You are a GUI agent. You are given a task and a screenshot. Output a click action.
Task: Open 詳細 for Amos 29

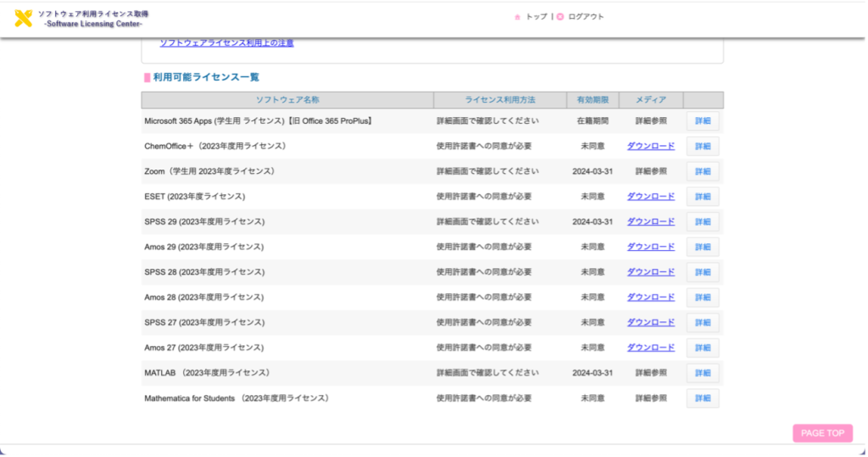coord(703,247)
